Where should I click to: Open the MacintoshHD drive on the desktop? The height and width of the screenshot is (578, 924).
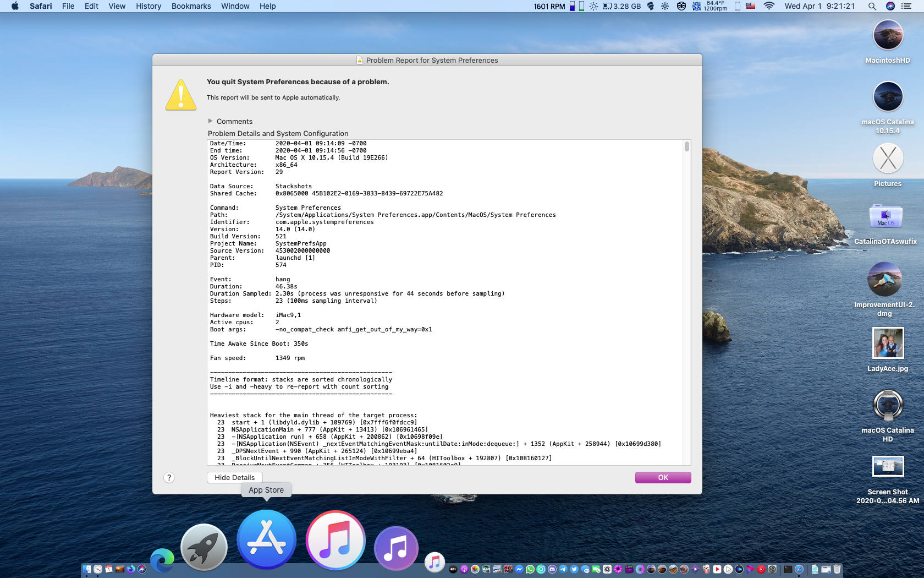pyautogui.click(x=888, y=35)
